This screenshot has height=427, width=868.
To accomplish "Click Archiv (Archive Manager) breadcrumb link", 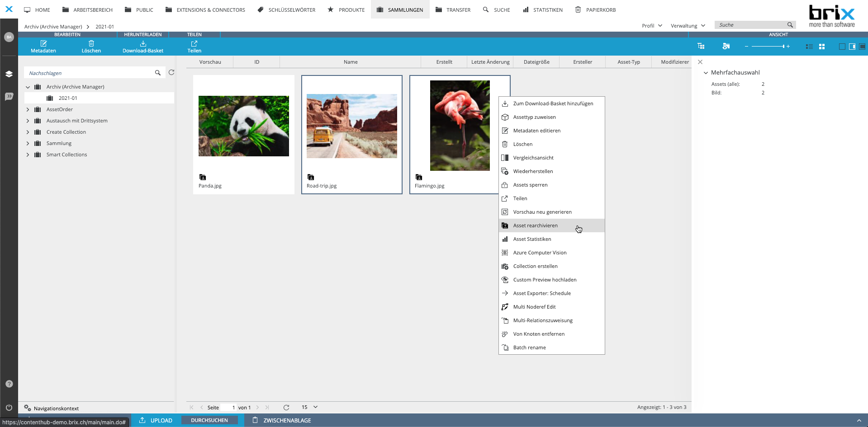I will click(x=53, y=27).
